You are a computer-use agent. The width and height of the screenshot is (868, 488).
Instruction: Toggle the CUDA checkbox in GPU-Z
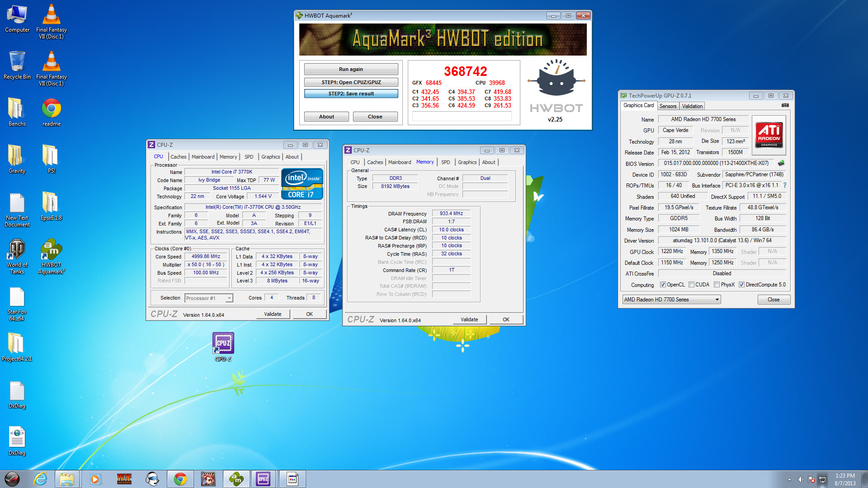[x=691, y=285]
